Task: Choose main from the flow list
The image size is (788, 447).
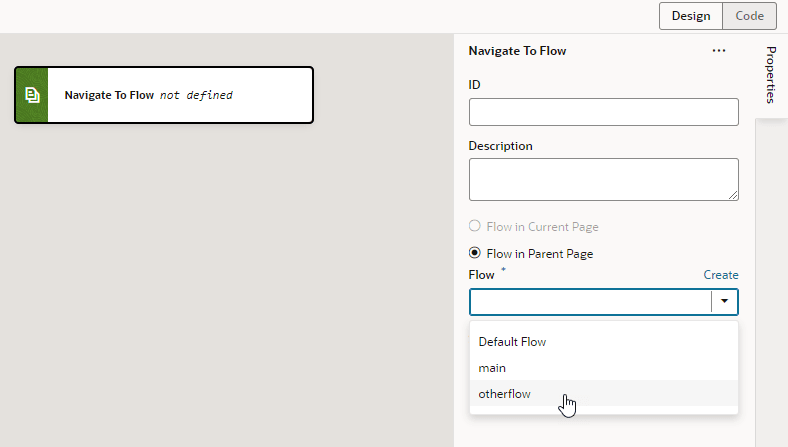Action: click(492, 368)
